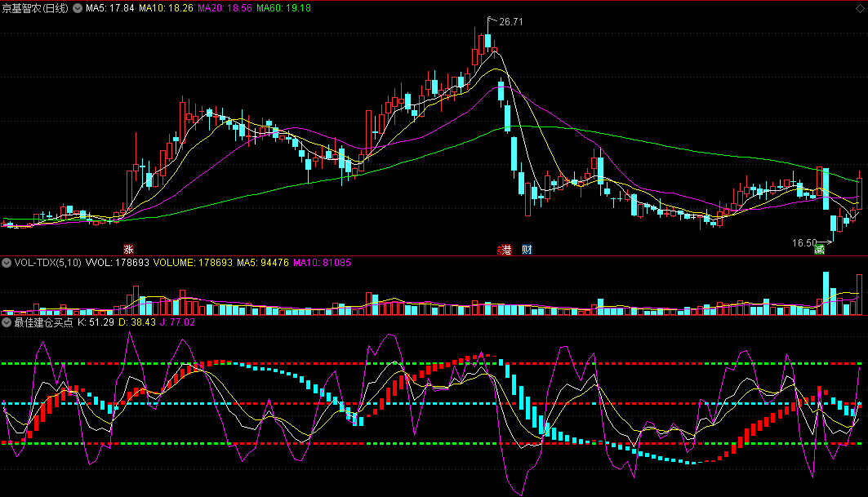This screenshot has height=497, width=868.
Task: Click the blue 财 financial marker
Action: click(x=527, y=250)
